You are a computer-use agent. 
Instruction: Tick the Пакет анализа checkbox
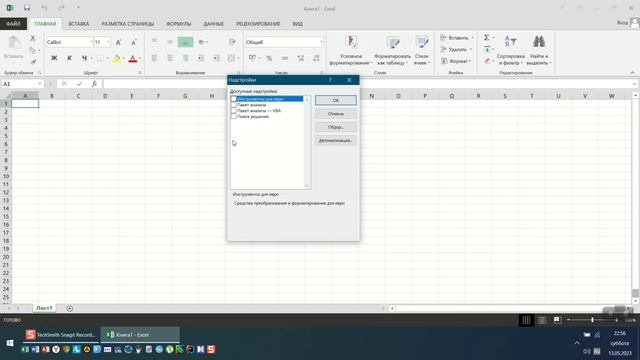233,105
